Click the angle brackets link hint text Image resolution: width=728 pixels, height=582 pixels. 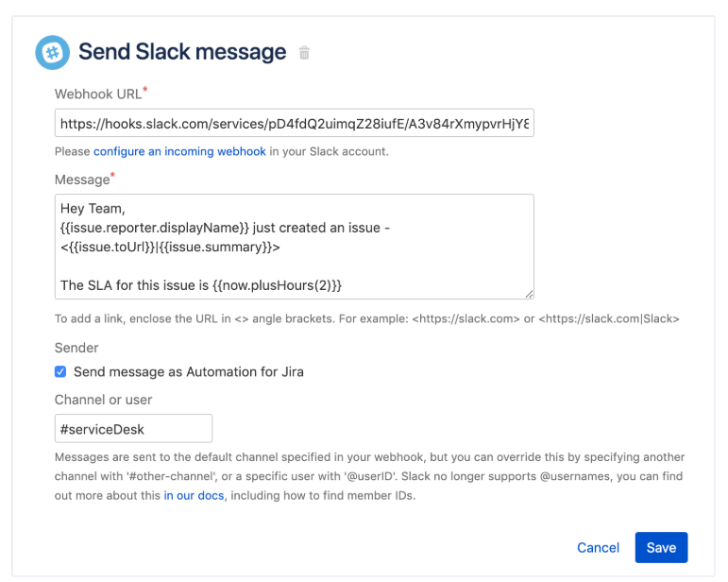(366, 319)
